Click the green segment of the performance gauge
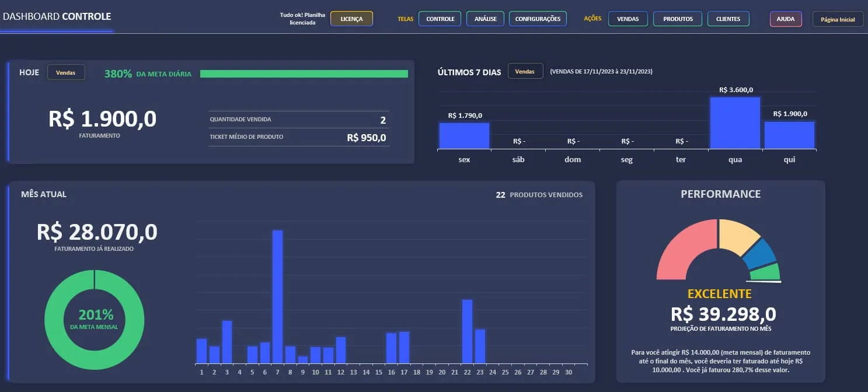Image resolution: width=868 pixels, height=392 pixels. [767, 272]
